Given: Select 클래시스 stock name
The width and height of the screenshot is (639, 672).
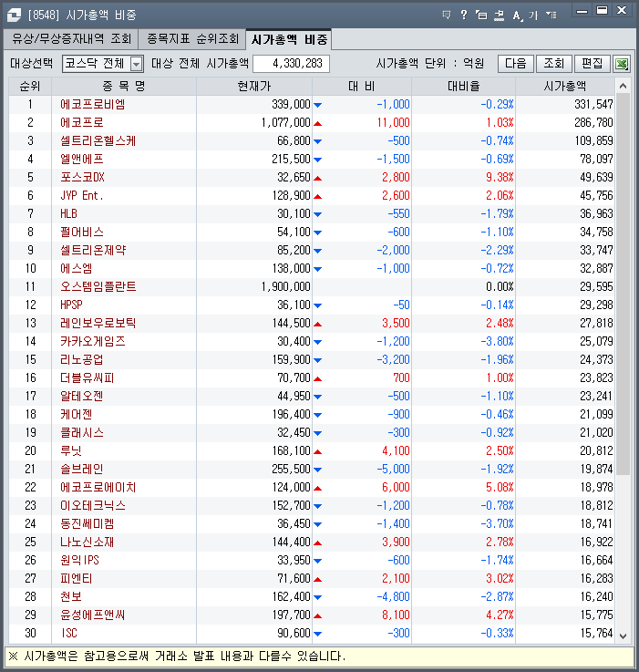Looking at the screenshot, I should 82,432.
